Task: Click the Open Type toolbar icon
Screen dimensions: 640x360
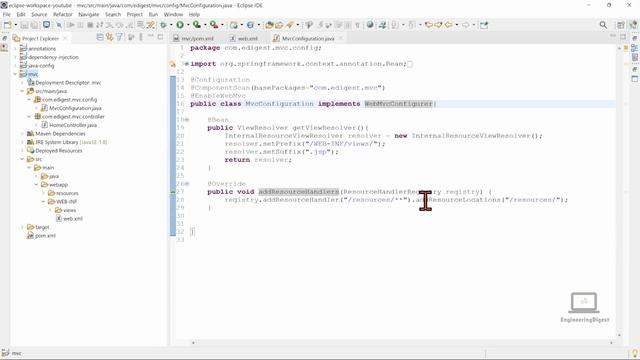Action: pos(269,25)
